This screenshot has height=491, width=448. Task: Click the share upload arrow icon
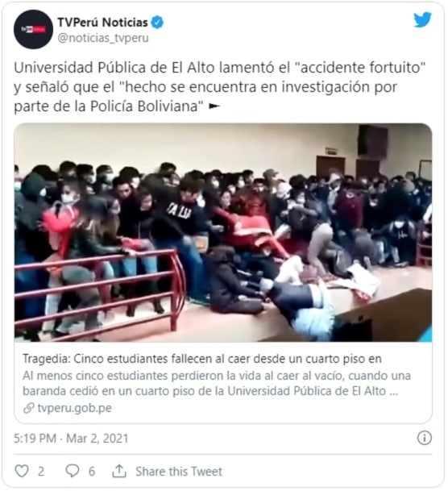[x=119, y=471]
